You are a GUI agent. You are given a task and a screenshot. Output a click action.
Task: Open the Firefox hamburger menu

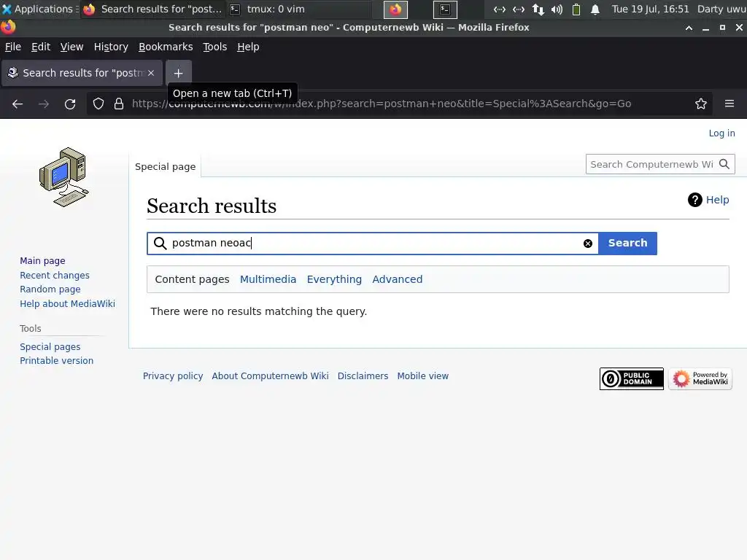(729, 104)
